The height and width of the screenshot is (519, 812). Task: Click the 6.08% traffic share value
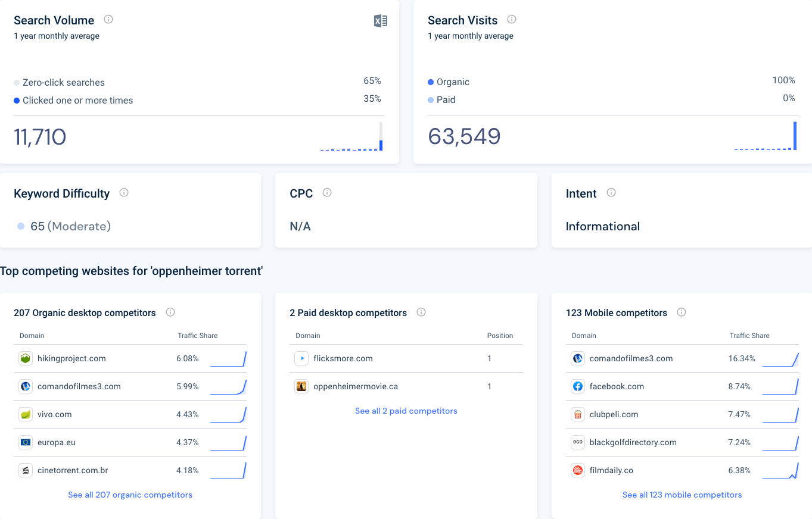188,358
